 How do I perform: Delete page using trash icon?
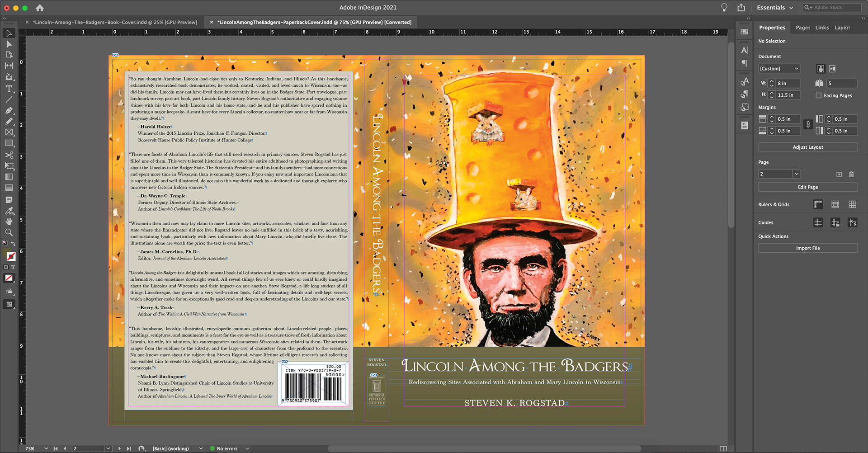tap(851, 174)
